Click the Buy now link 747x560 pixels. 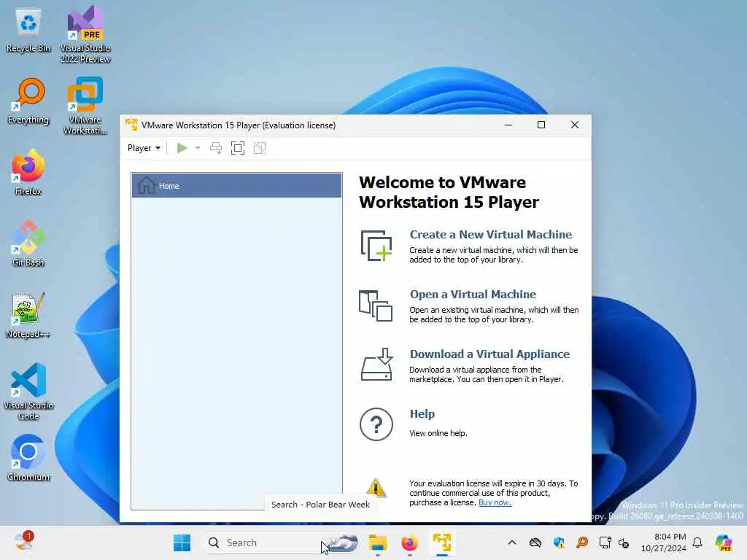tap(495, 502)
